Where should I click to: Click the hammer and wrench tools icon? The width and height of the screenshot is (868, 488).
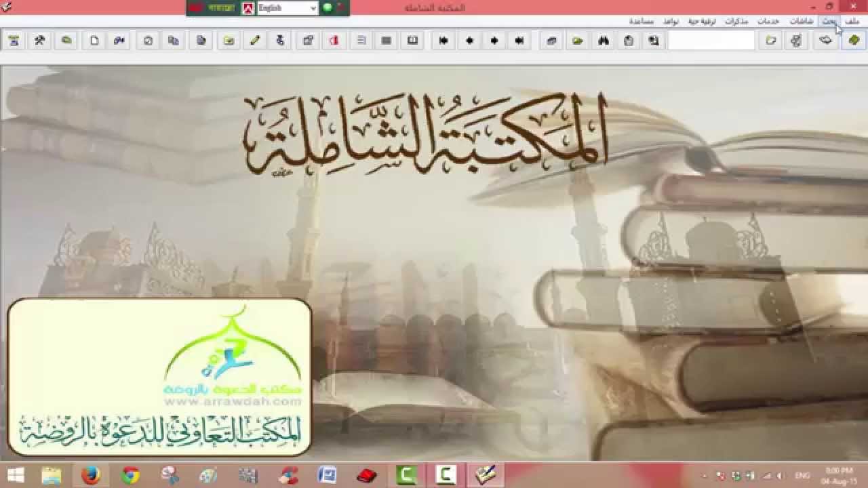[x=40, y=41]
